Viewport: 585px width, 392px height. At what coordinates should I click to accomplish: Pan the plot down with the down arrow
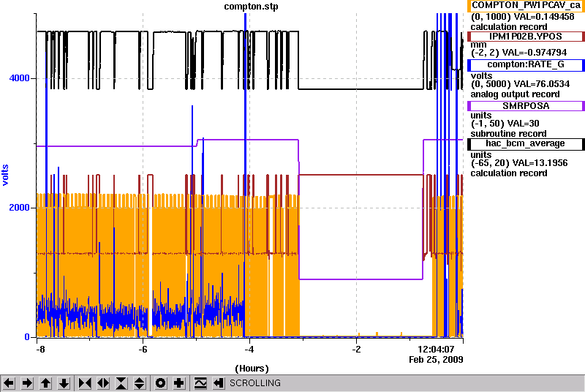[64, 383]
